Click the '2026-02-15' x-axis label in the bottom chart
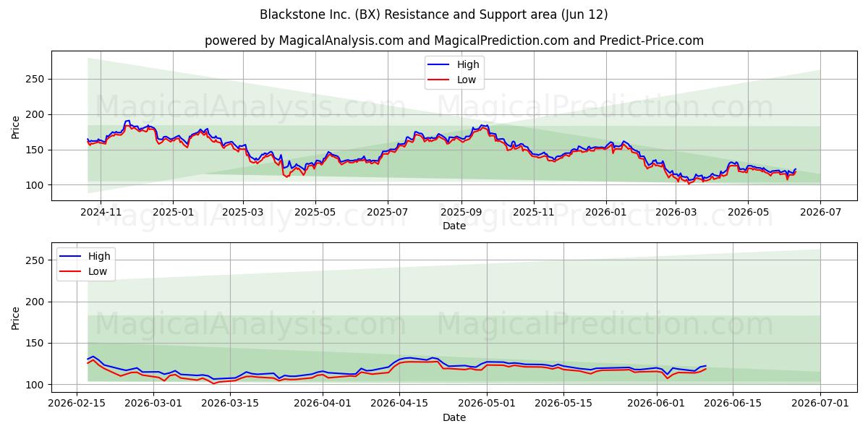Image resolution: width=868 pixels, height=434 pixels. pos(77,404)
